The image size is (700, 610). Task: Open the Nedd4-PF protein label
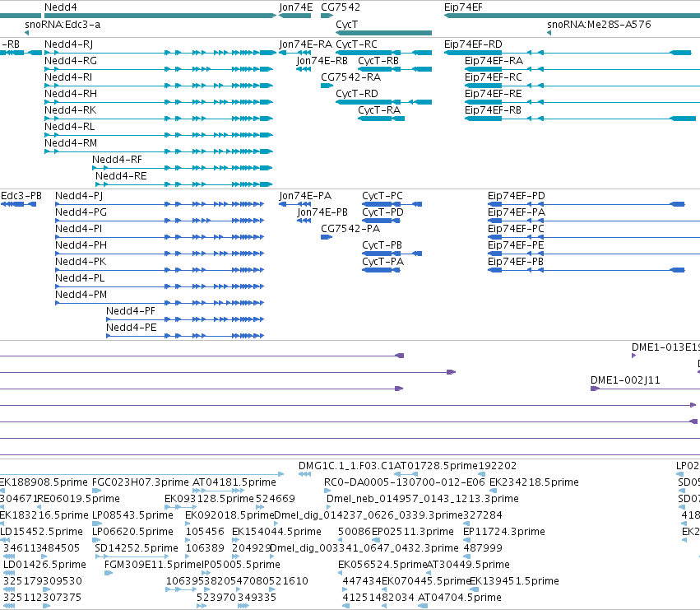coord(130,311)
